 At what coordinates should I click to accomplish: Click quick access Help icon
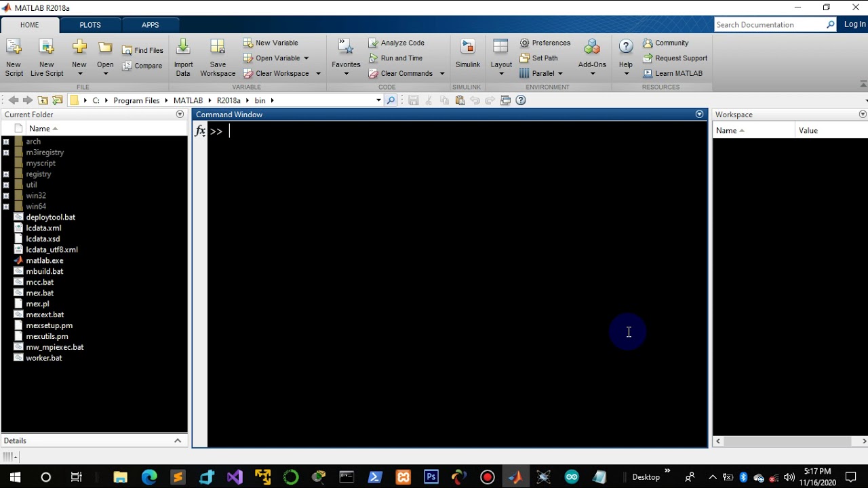point(521,100)
